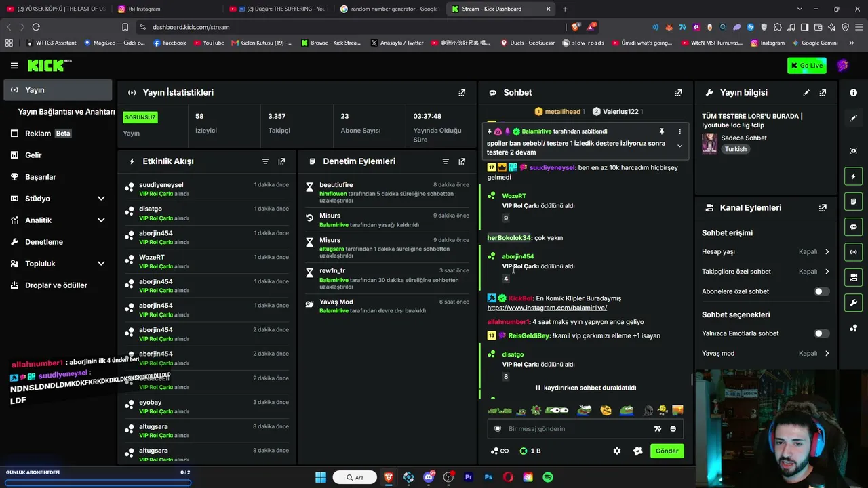Pop out the Yayın İstatistikleri panel
This screenshot has height=488, width=868.
462,93
